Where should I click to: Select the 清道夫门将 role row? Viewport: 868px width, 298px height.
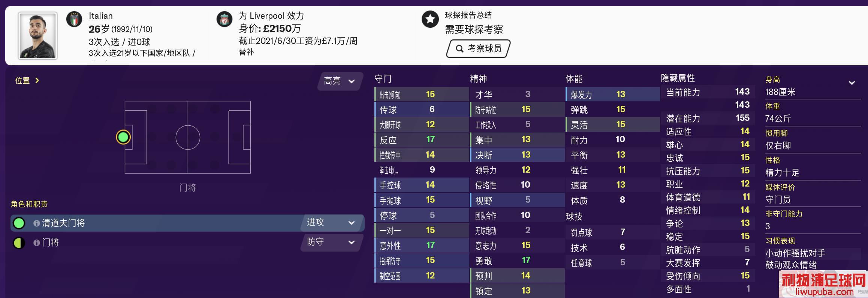(169, 223)
